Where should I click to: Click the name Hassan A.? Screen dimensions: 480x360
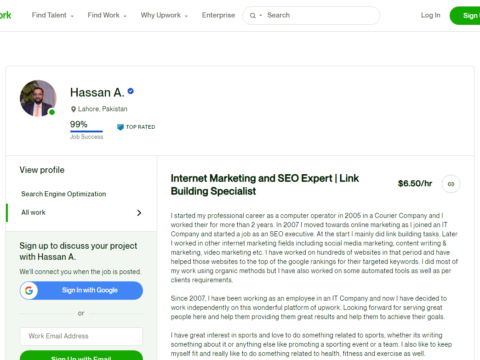pos(97,92)
